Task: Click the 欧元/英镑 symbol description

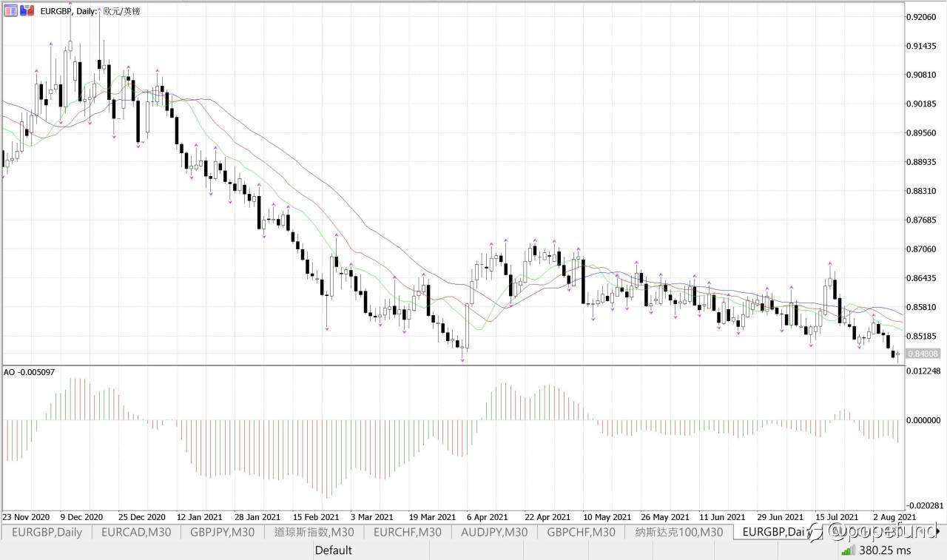Action: (121, 10)
